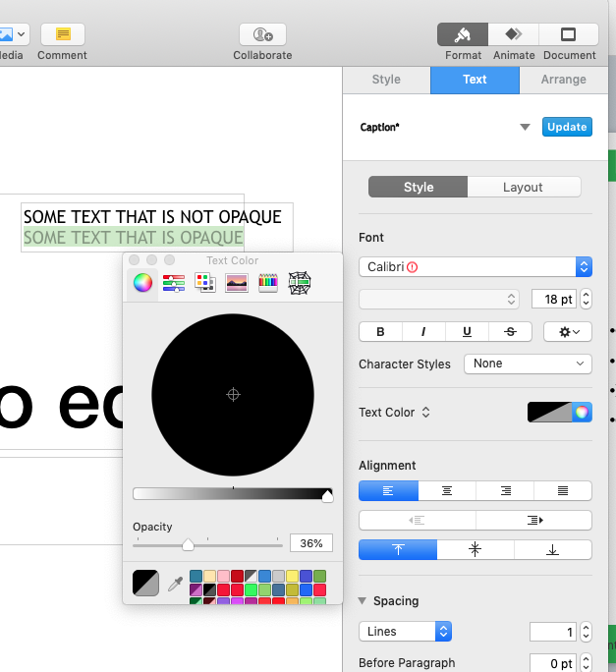Toggle Bold formatting
The width and height of the screenshot is (616, 672).
[380, 332]
